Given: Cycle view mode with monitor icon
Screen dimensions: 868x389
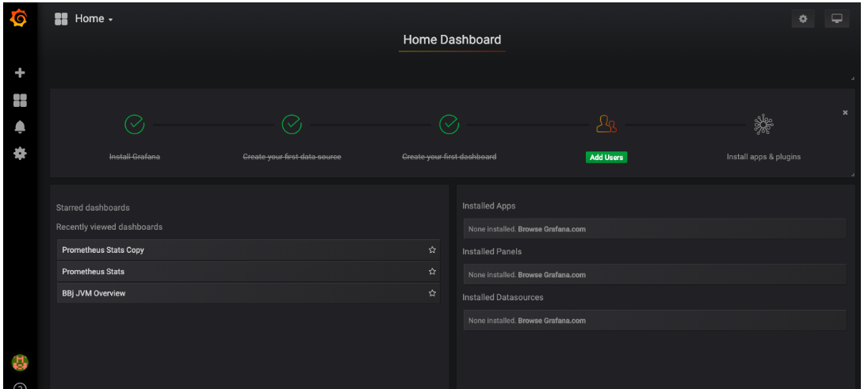Looking at the screenshot, I should 837,19.
